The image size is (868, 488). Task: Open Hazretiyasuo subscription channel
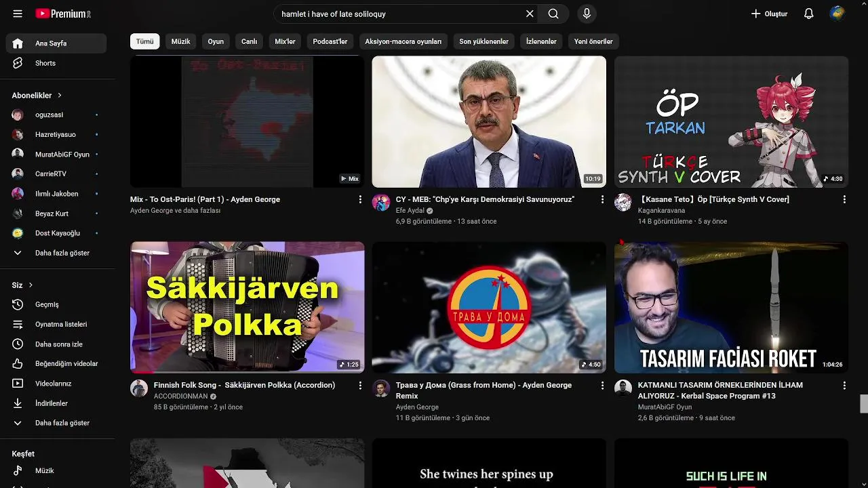click(x=56, y=135)
